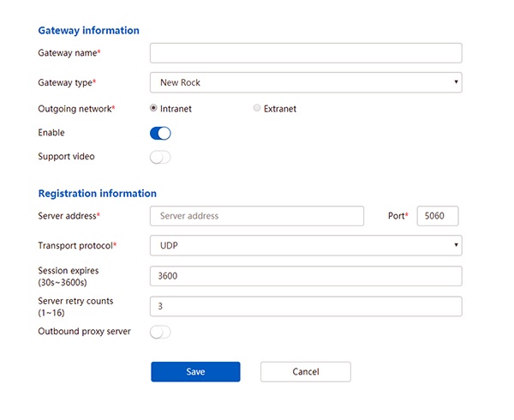Click the Extranet option label
Viewport: 514px width, 420px height.
(x=280, y=109)
